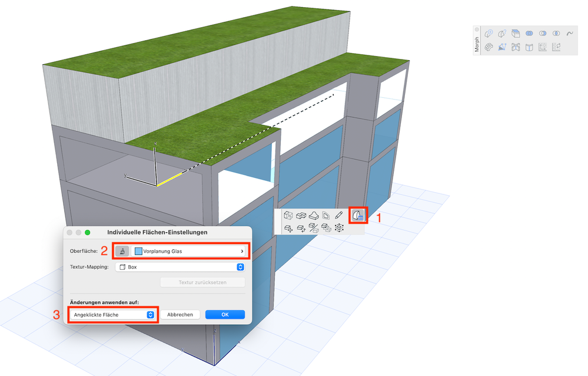Select the push/pull stepped block icon
This screenshot has width=588, height=376.
301,215
